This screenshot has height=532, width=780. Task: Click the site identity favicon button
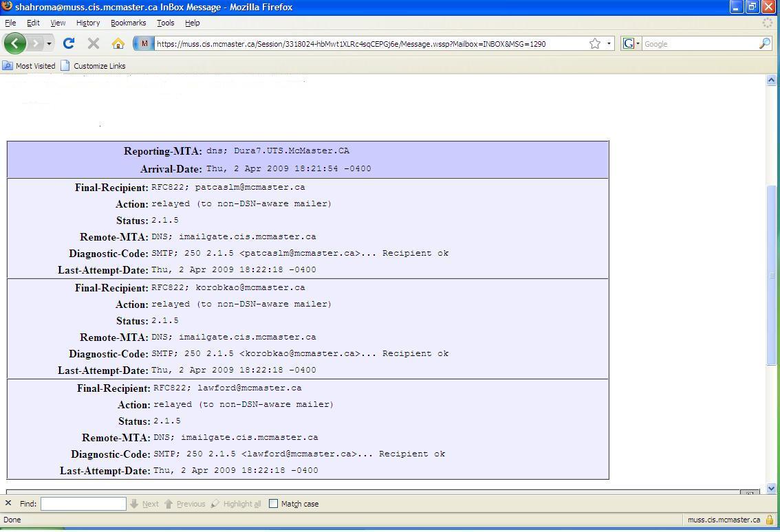[x=143, y=43]
